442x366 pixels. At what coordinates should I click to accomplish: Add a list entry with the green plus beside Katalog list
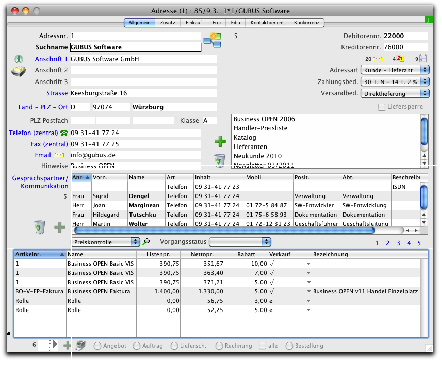pos(220,142)
